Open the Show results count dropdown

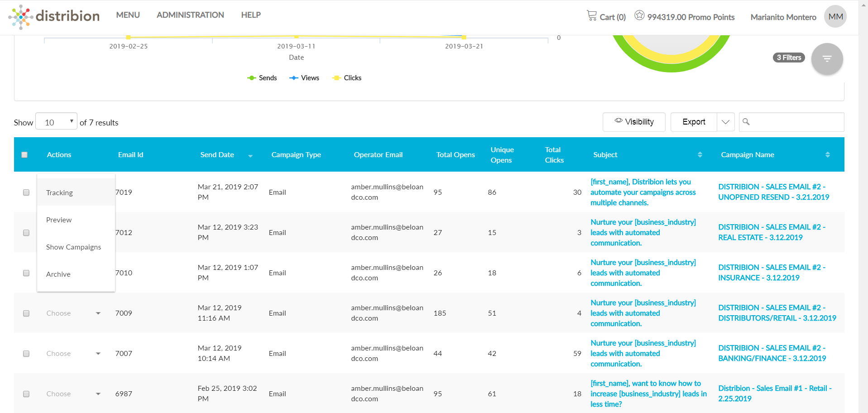coord(56,121)
